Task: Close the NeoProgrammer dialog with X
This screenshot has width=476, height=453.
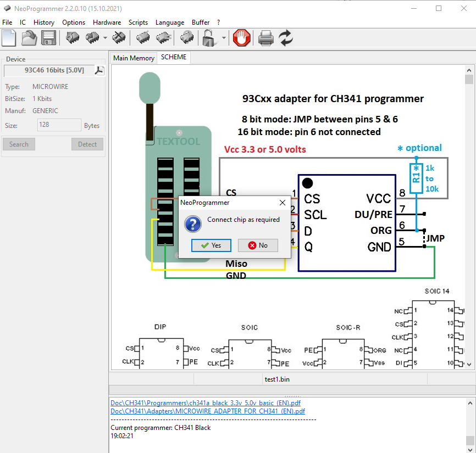Action: (x=283, y=203)
